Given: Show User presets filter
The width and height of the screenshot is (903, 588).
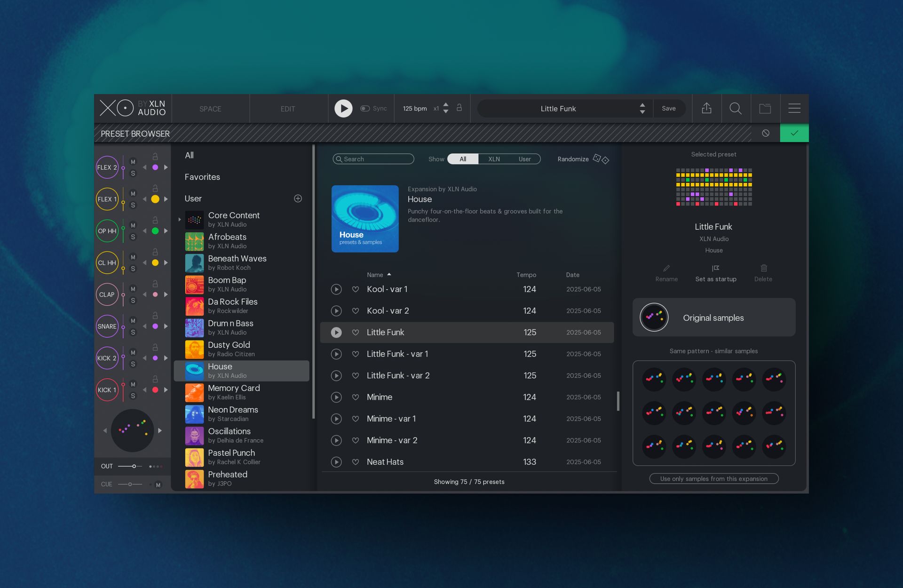Looking at the screenshot, I should pos(524,159).
